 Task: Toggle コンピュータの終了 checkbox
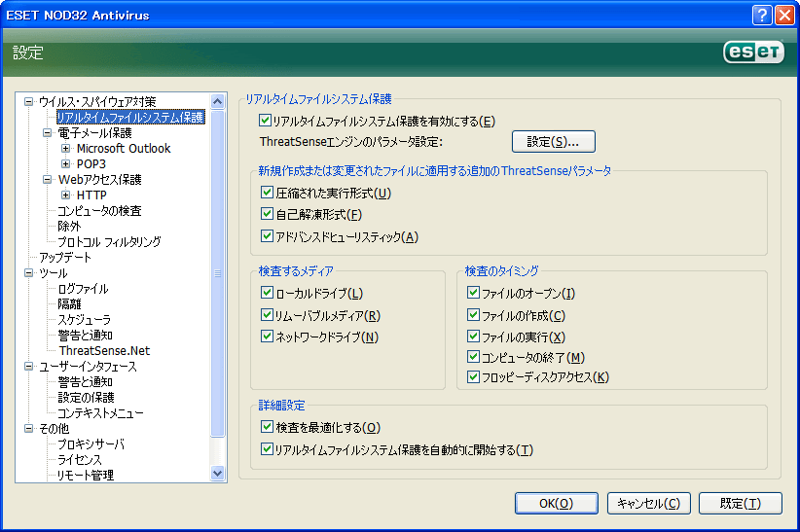click(473, 357)
